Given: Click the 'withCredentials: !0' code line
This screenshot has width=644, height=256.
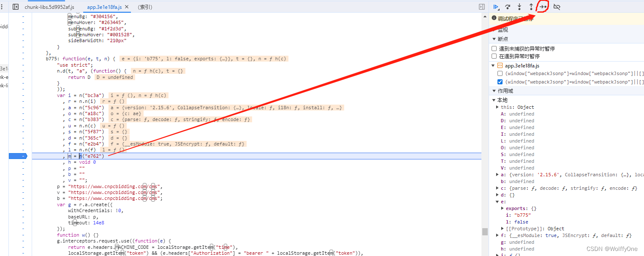Looking at the screenshot, I should 96,210.
